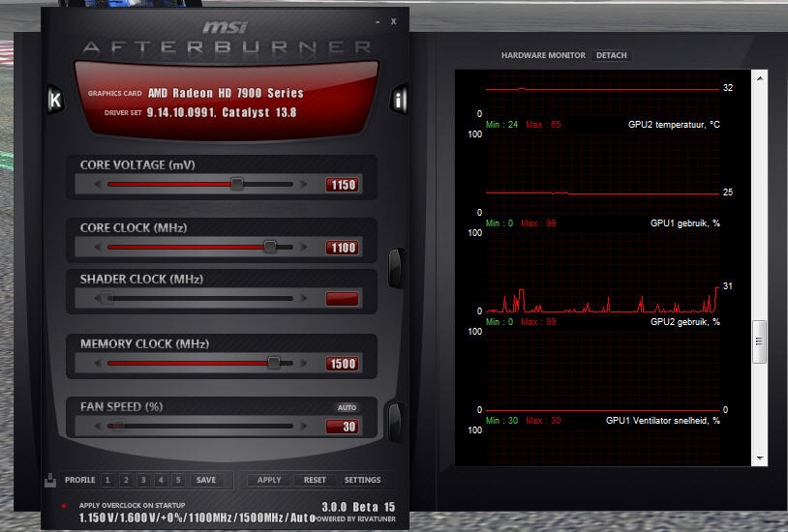Click the right arrow of Core Clock slider
The height and width of the screenshot is (532, 788).
pos(304,248)
